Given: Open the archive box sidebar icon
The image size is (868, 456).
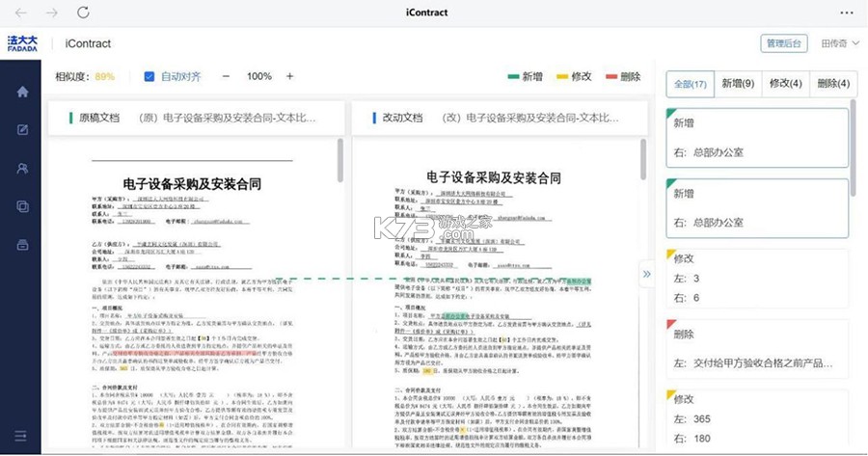Looking at the screenshot, I should tap(22, 245).
